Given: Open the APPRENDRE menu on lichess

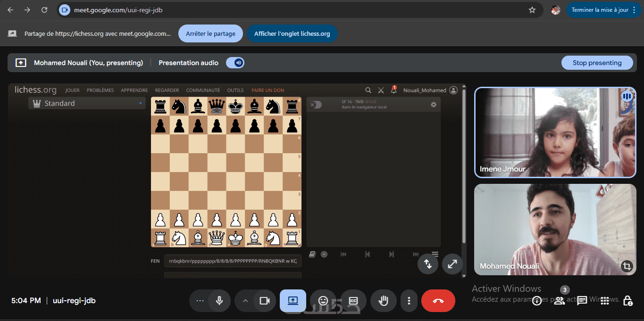Looking at the screenshot, I should [x=134, y=90].
